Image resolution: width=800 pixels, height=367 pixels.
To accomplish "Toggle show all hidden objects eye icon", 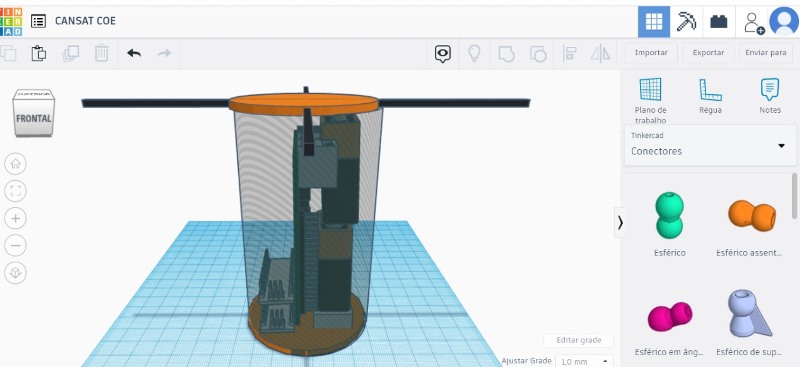I will tap(443, 54).
